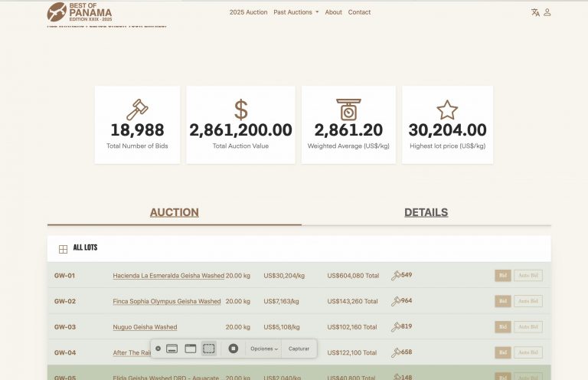This screenshot has width=588, height=380.
Task: Expand the Past Auctions dropdown menu
Action: click(x=296, y=12)
